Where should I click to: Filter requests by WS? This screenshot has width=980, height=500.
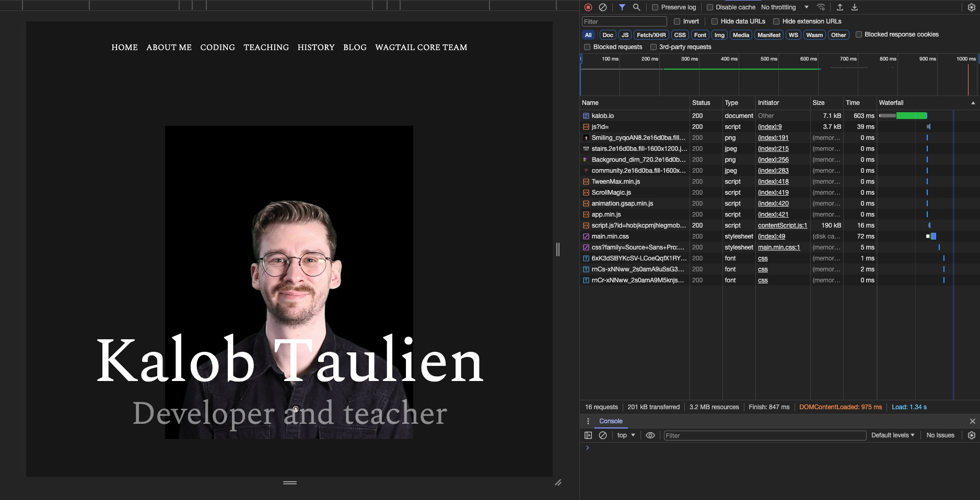click(793, 35)
